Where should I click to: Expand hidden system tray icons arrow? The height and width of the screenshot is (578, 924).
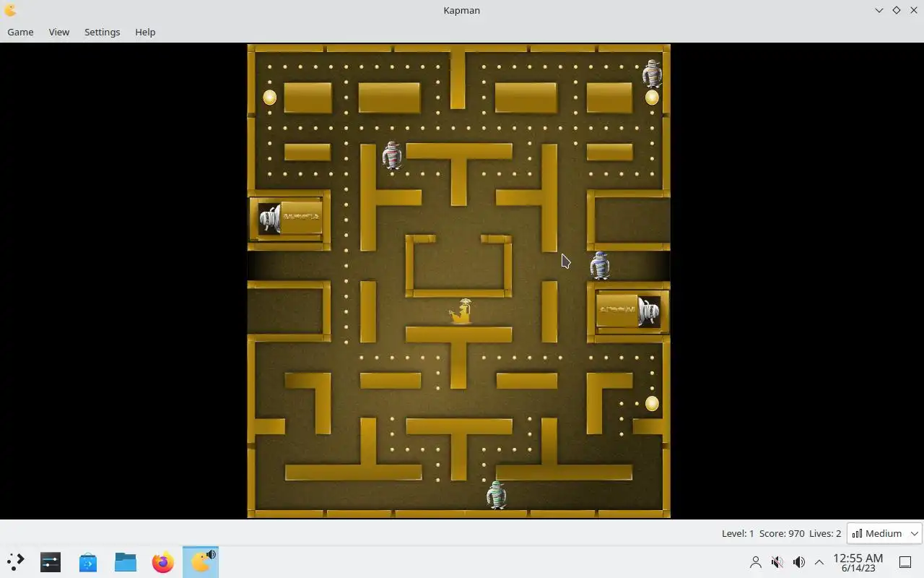pos(819,562)
